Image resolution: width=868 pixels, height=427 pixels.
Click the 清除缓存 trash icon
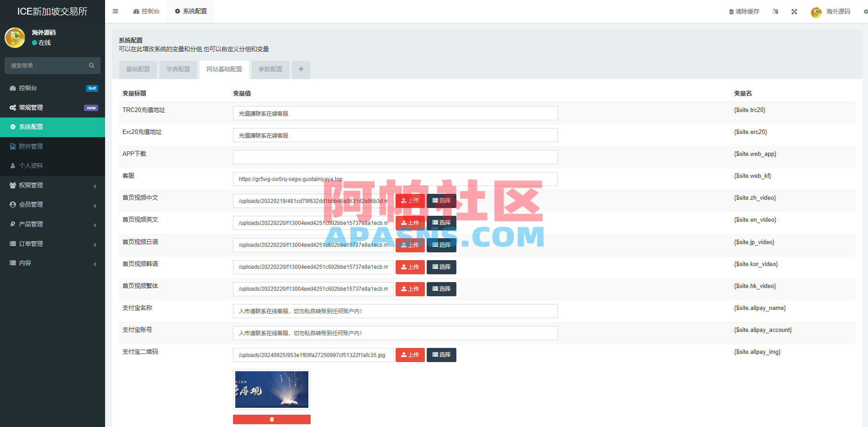click(x=731, y=11)
